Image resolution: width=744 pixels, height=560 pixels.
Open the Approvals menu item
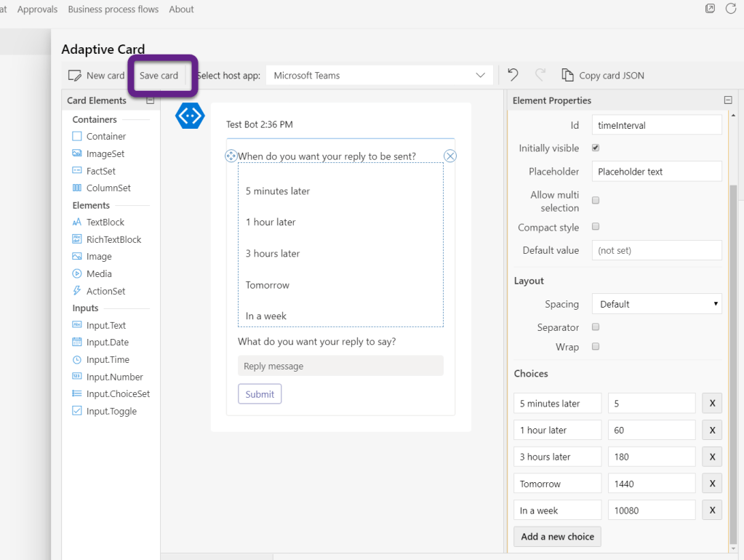click(38, 9)
